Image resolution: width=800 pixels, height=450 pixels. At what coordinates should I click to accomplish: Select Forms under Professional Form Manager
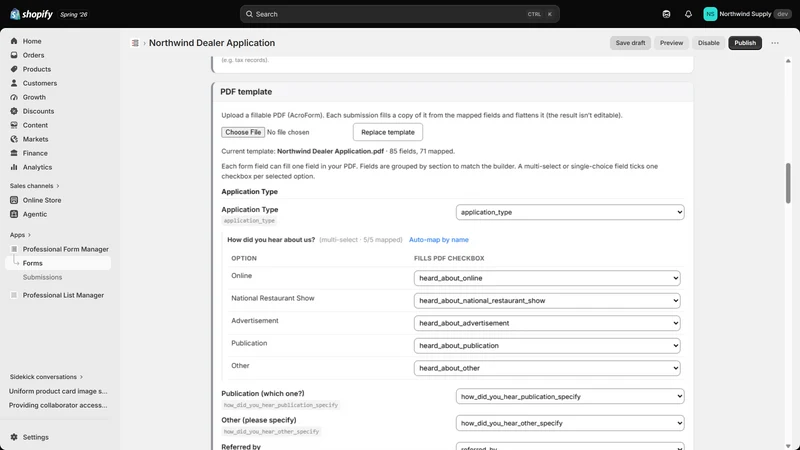tap(58, 263)
